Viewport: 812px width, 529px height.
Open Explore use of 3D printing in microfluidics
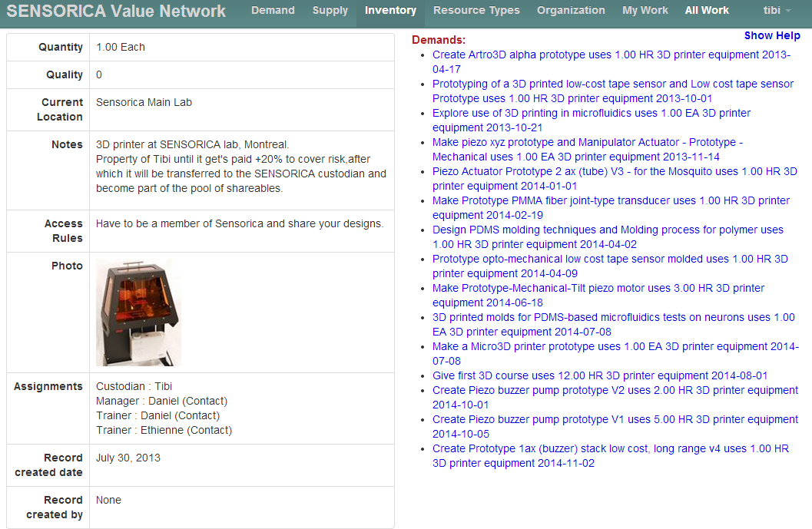pos(592,120)
